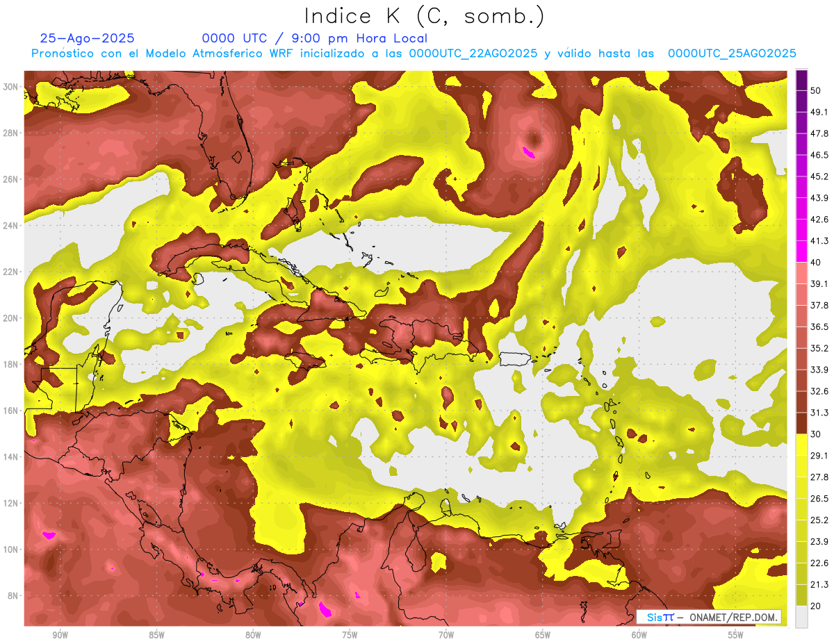Screen dimensions: 834x644
Task: Select the legend value "33.9"
Action: (x=819, y=370)
